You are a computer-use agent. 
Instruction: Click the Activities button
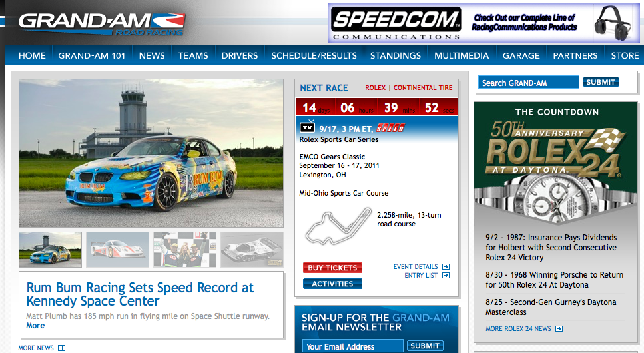pos(332,284)
